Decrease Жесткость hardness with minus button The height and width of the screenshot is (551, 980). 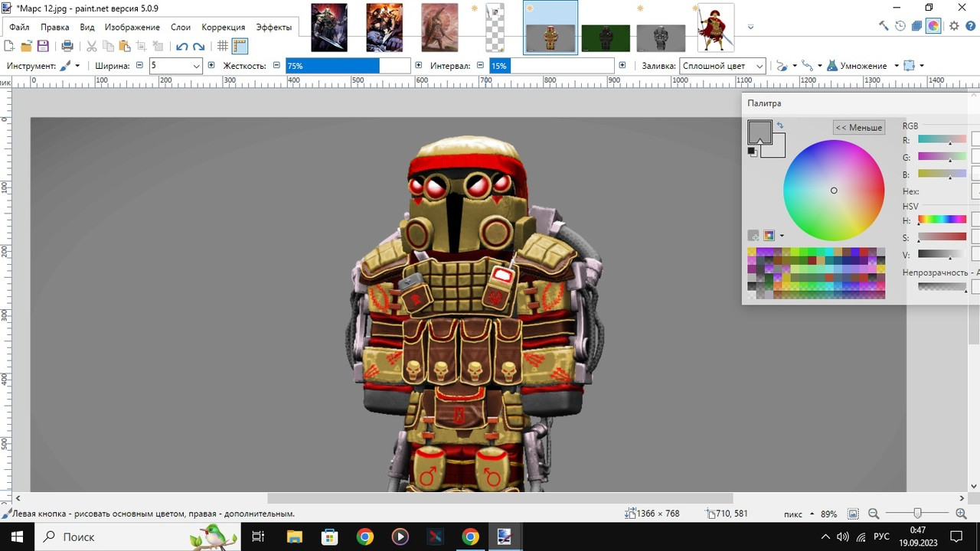[276, 66]
